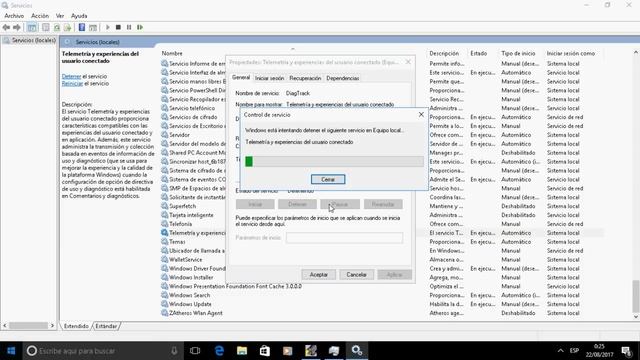Click the Export List toolbar icon

pos(67,27)
